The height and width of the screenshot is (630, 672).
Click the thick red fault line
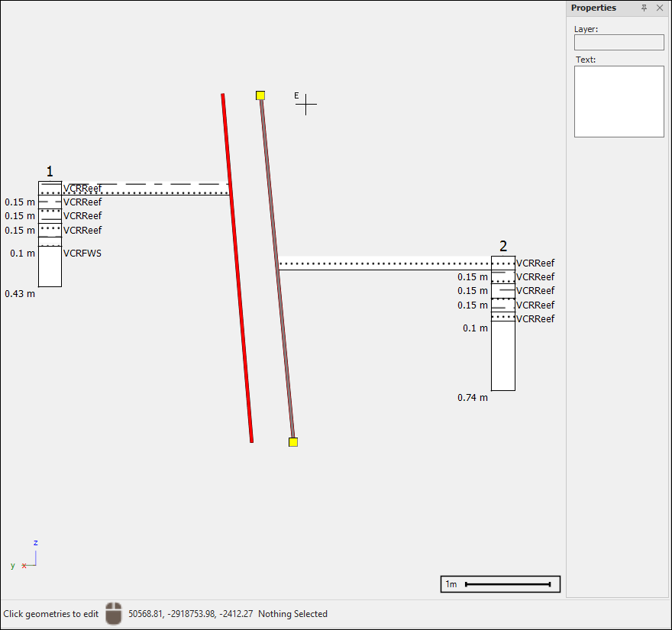point(237,267)
